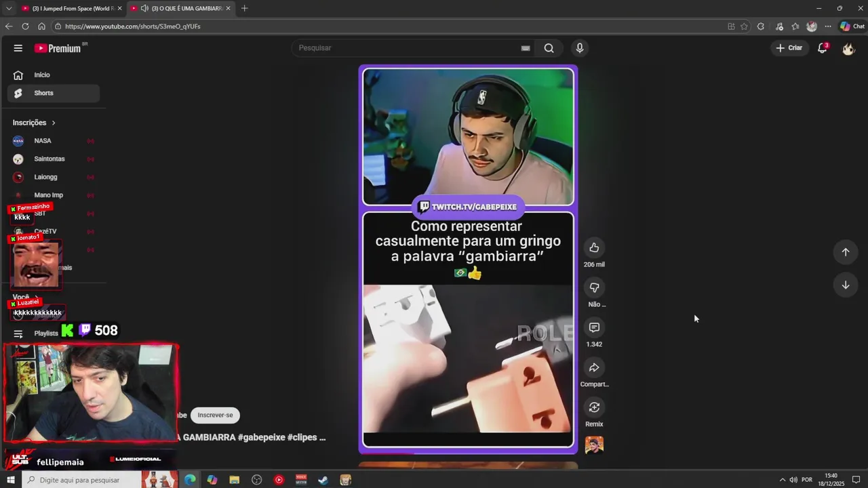Open OBS Studio from the taskbar

[x=257, y=480]
